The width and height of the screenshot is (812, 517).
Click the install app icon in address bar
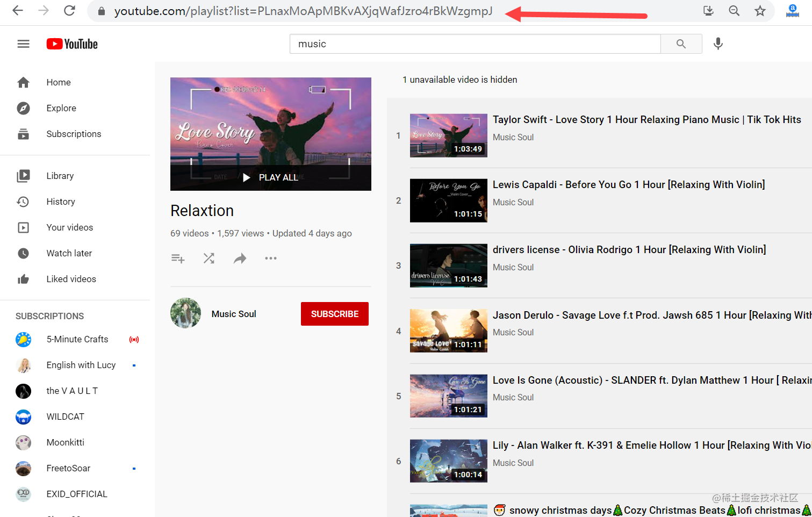pyautogui.click(x=708, y=11)
